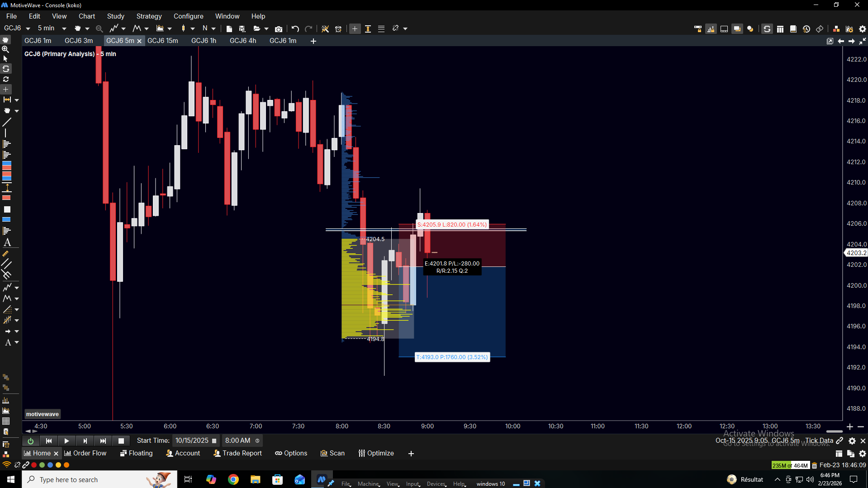Close the GCJ6 5m tab

click(139, 41)
